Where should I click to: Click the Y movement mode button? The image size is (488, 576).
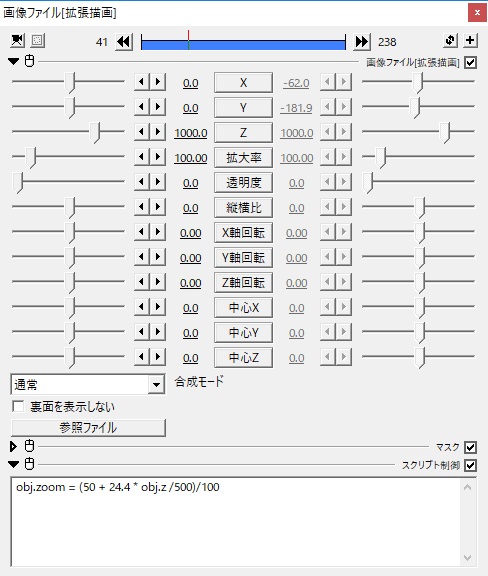[x=243, y=108]
